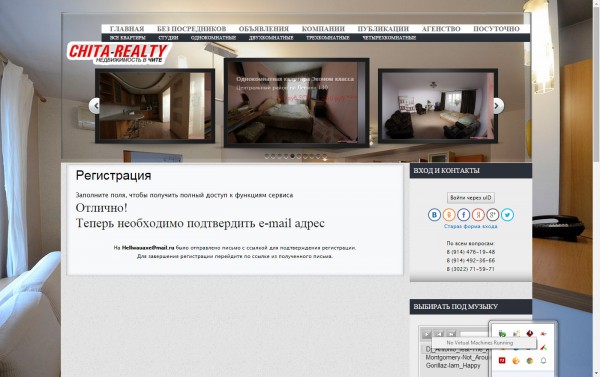Select the active carousel pagination dot
The image size is (600, 377).
tap(292, 156)
